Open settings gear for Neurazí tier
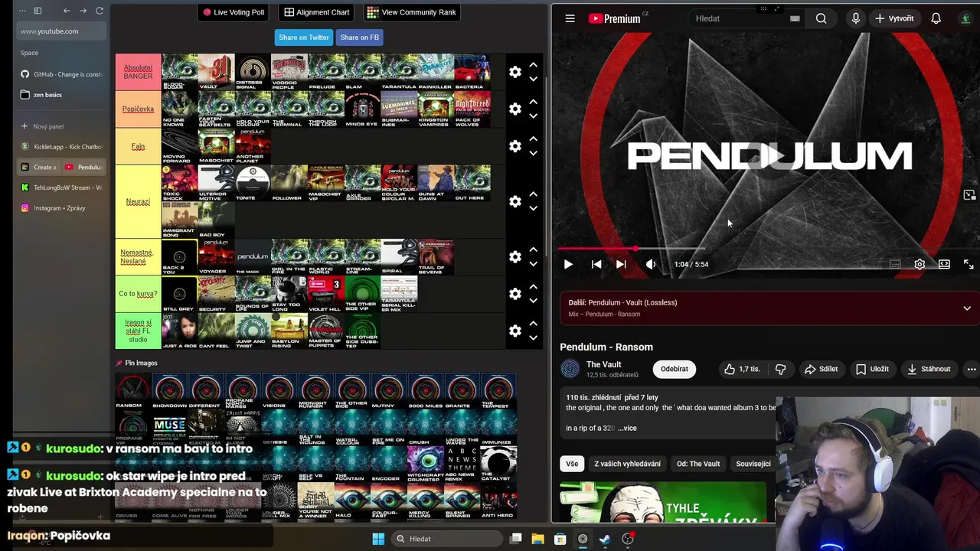980x551 pixels. tap(515, 201)
